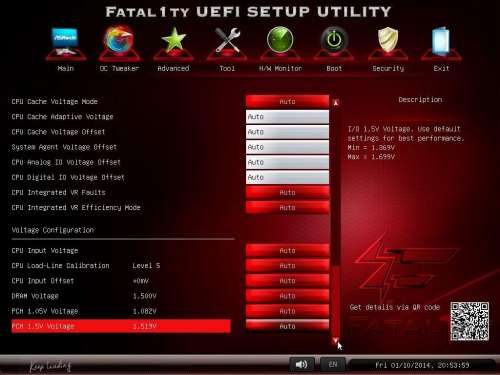Open the Main section icon
The width and height of the screenshot is (500, 375).
[65, 42]
